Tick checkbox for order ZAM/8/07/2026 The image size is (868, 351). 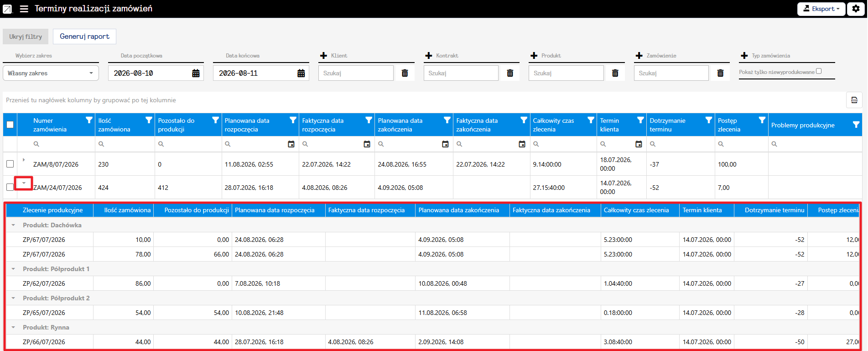click(x=10, y=164)
